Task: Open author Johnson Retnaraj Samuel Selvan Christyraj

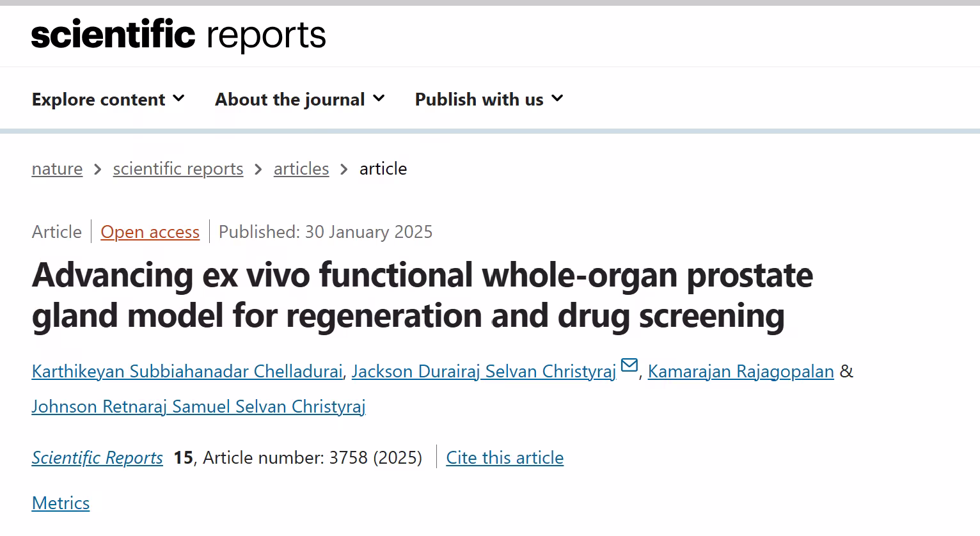Action: click(199, 407)
